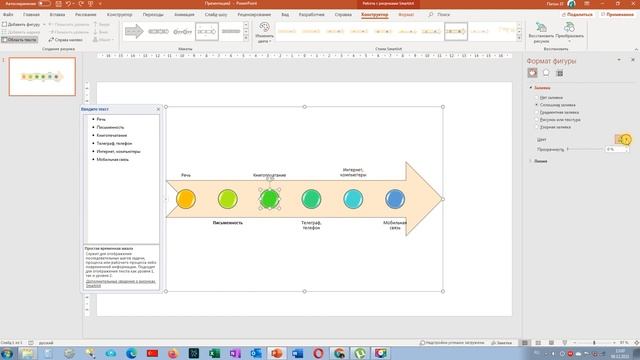Open Format Shape pane options dropdown
The height and width of the screenshot is (360, 640).
pyautogui.click(x=619, y=60)
